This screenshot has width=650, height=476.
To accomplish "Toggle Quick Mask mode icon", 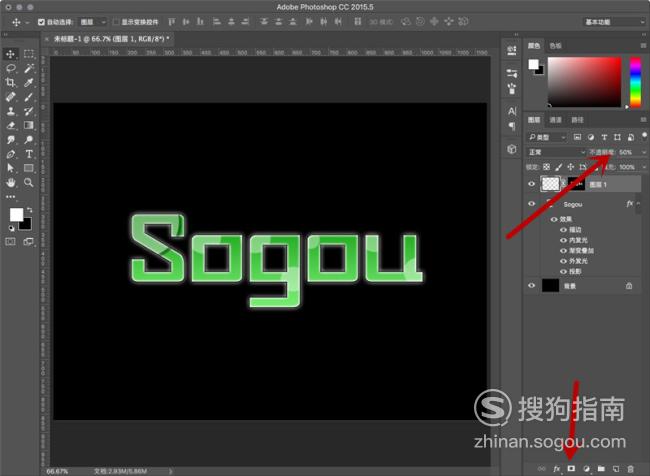I will (10, 241).
